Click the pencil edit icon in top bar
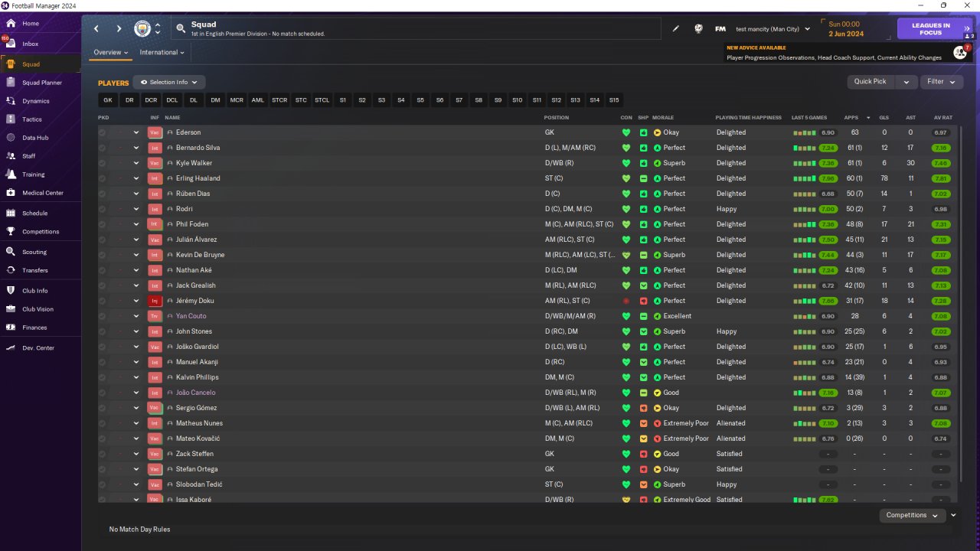The height and width of the screenshot is (551, 980). click(676, 29)
